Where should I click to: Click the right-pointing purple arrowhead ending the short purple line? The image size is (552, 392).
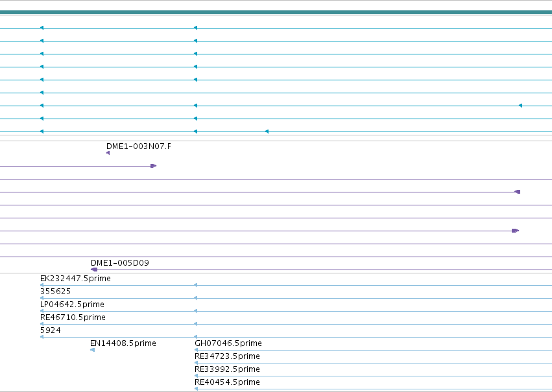154,166
